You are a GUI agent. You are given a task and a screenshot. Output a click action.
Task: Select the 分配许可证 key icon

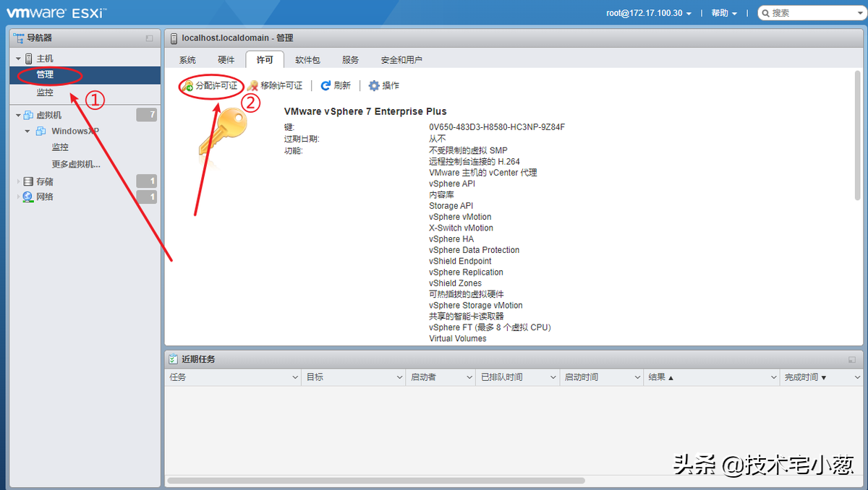(x=187, y=85)
